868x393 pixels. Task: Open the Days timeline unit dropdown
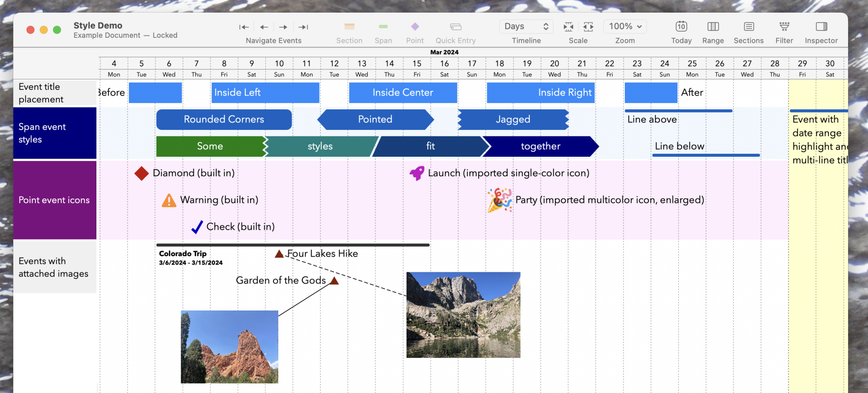point(526,26)
